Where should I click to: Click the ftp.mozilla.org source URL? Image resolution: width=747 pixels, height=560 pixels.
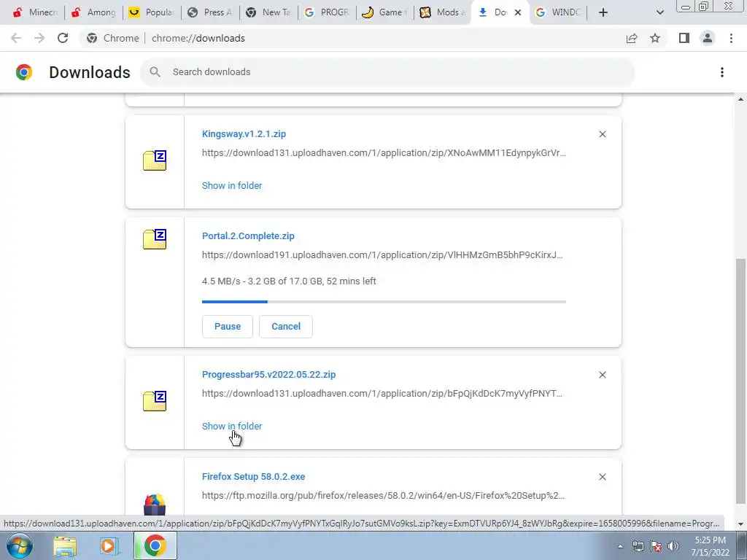click(x=384, y=496)
